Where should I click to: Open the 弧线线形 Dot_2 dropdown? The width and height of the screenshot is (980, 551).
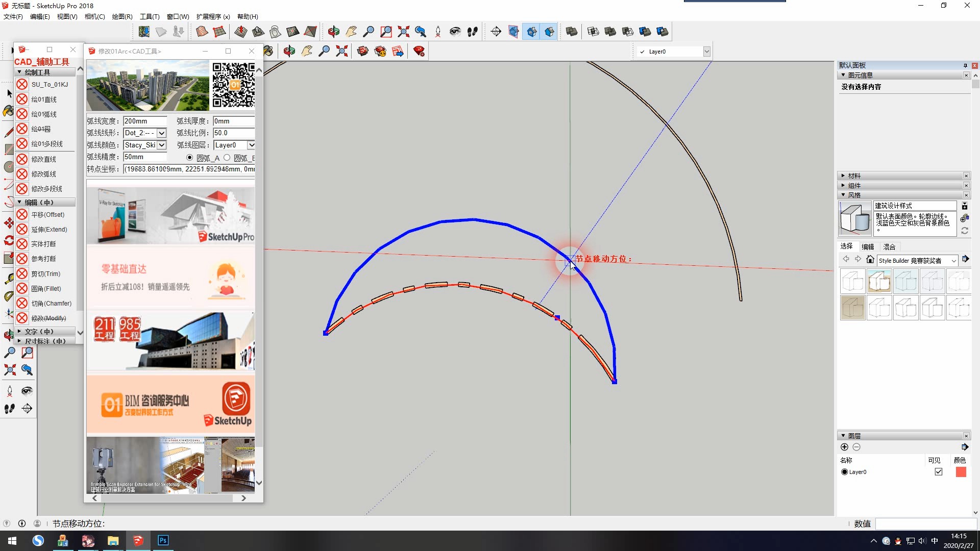coord(161,133)
